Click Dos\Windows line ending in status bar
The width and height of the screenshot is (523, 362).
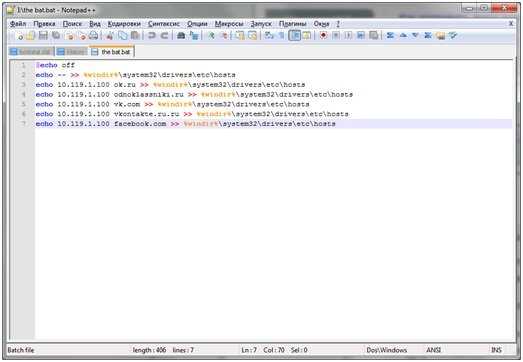pyautogui.click(x=387, y=350)
